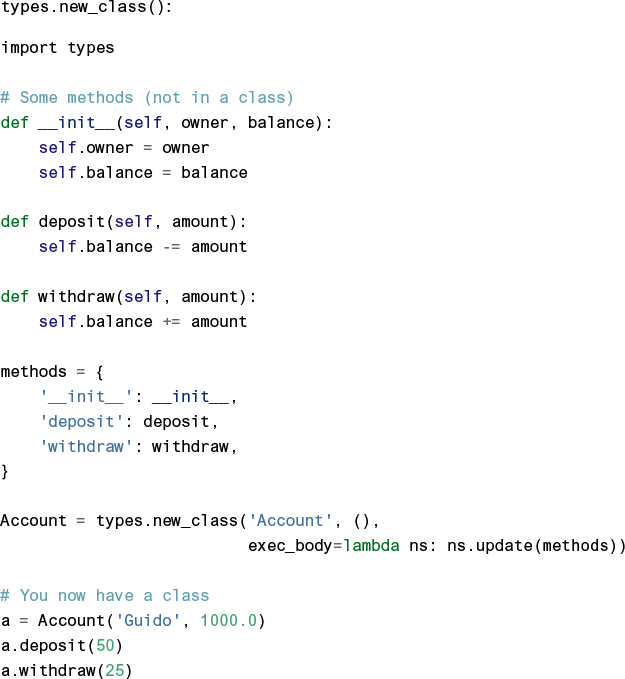Click the '# You now have a class' comment
This screenshot has height=679, width=625.
105,595
